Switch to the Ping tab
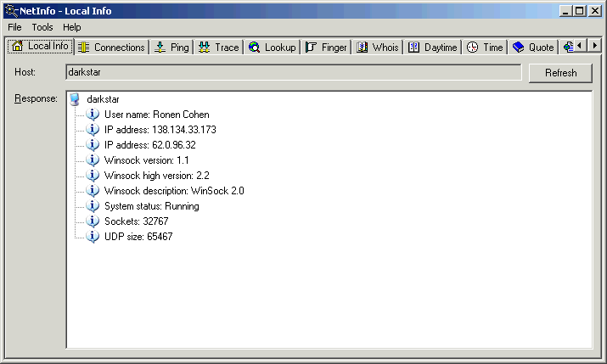 pos(171,48)
